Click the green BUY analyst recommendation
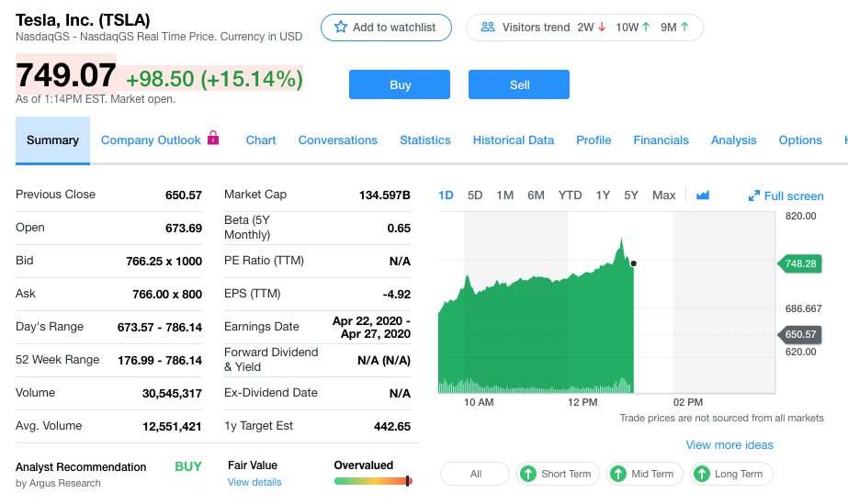The height and width of the screenshot is (504, 848). click(188, 466)
